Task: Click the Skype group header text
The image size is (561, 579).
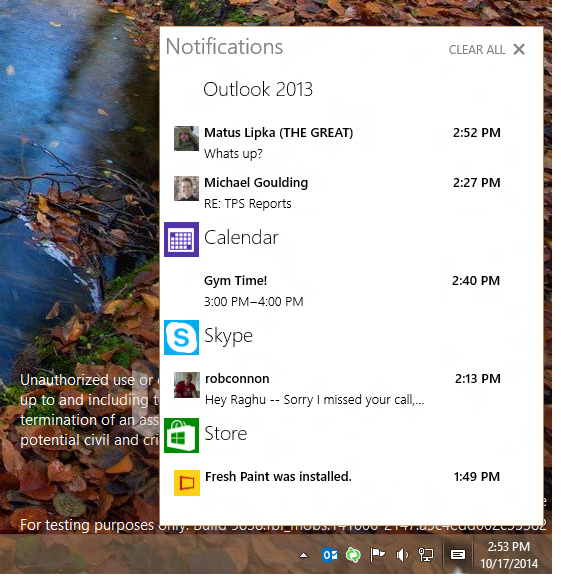Action: pyautogui.click(x=228, y=336)
